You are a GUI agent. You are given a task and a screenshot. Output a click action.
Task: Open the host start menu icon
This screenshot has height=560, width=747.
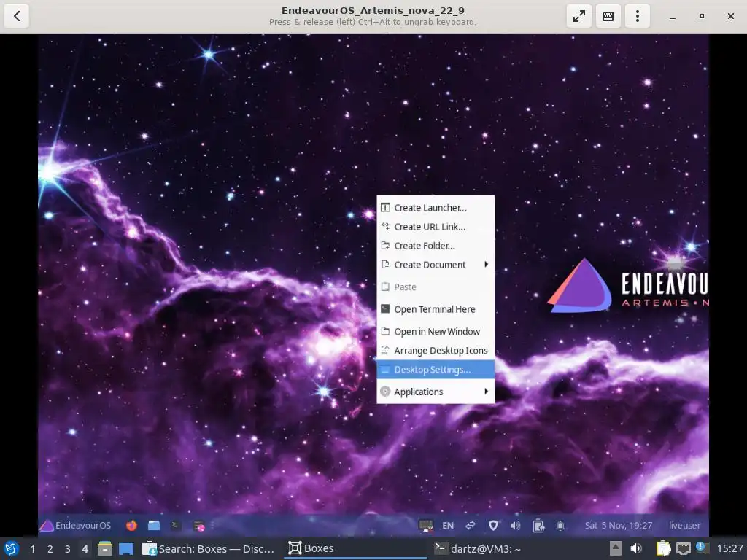pyautogui.click(x=12, y=549)
